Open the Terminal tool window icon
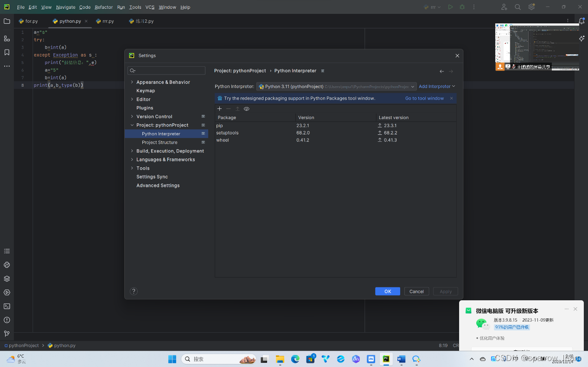 tap(6, 306)
